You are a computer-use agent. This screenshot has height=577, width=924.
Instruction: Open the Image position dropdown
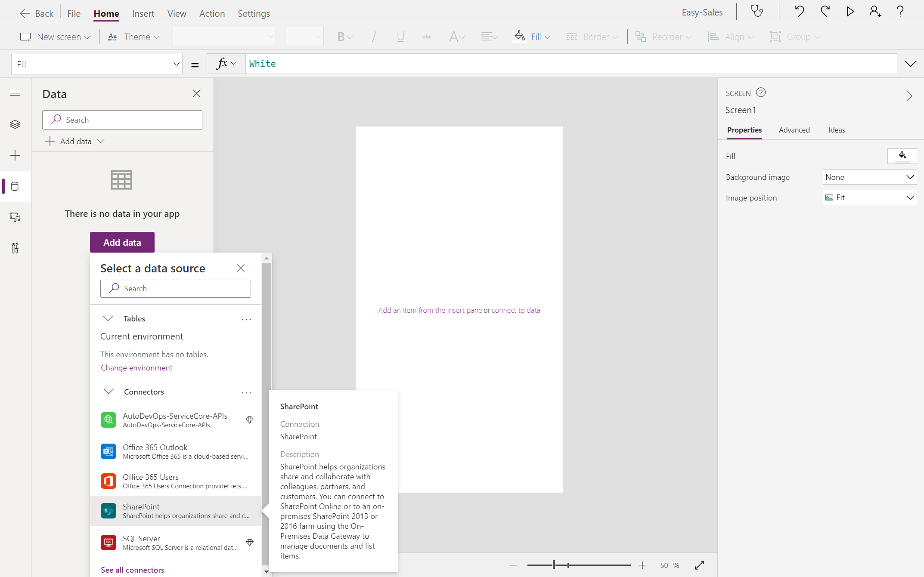tap(869, 197)
